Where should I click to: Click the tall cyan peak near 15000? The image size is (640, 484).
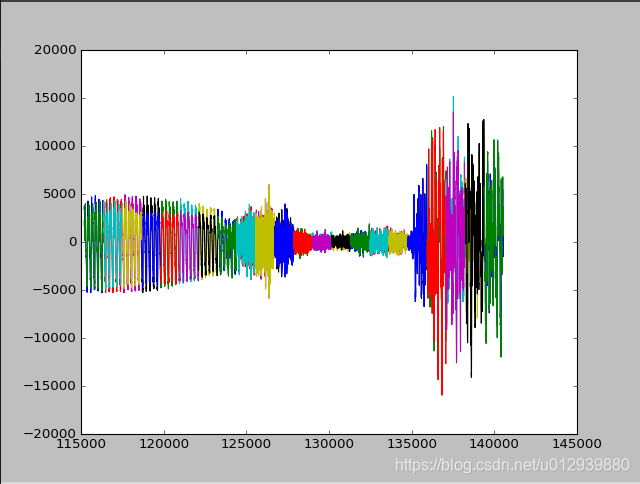[453, 102]
